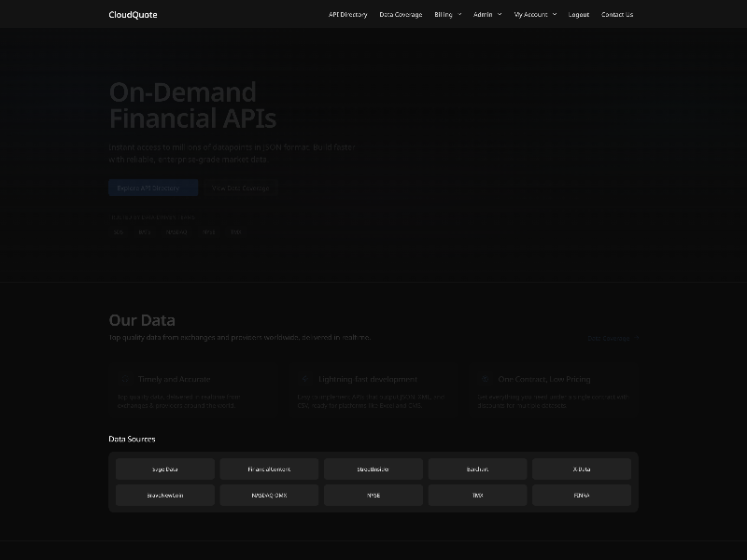747x560 pixels.
Task: Click the pricing icon on One Contract card
Action: [483, 379]
